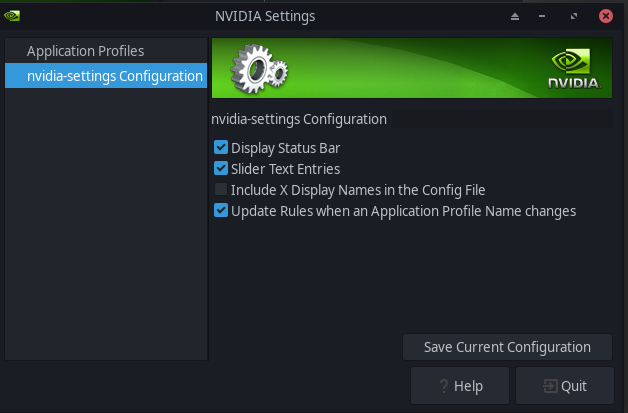The width and height of the screenshot is (628, 413).
Task: Open Help with the question mark button
Action: (x=460, y=386)
